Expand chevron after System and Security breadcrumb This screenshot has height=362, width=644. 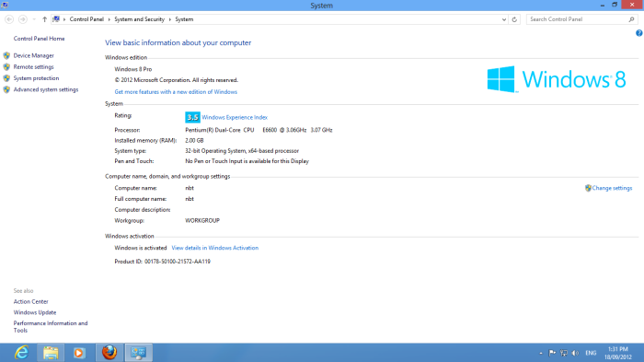(x=169, y=19)
